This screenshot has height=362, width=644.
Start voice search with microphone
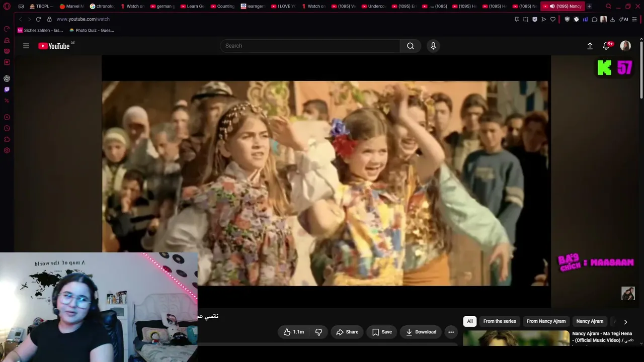pos(433,46)
